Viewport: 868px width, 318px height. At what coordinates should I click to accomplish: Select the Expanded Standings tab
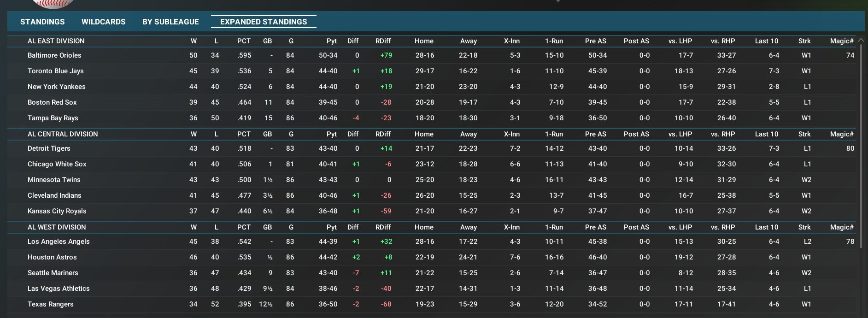(263, 22)
